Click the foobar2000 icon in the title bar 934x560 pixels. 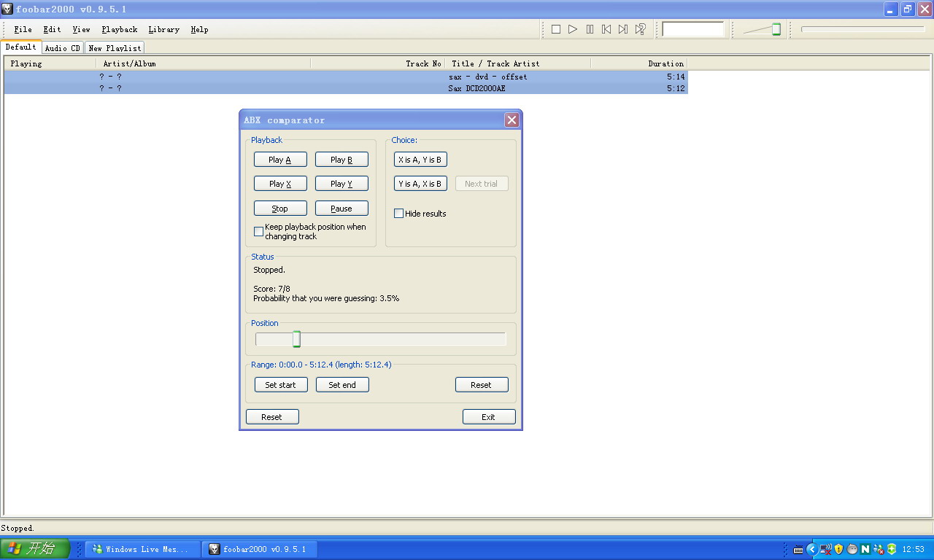pyautogui.click(x=7, y=9)
